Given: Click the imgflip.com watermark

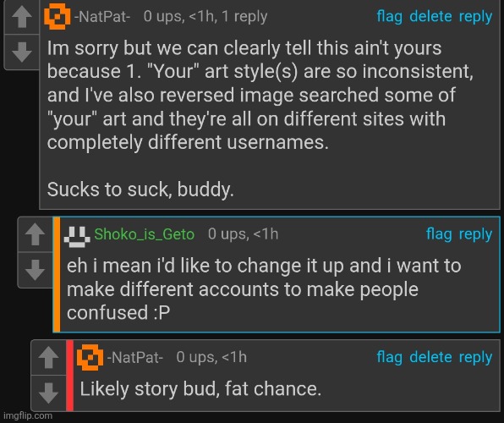Looking at the screenshot, I should [x=28, y=415].
